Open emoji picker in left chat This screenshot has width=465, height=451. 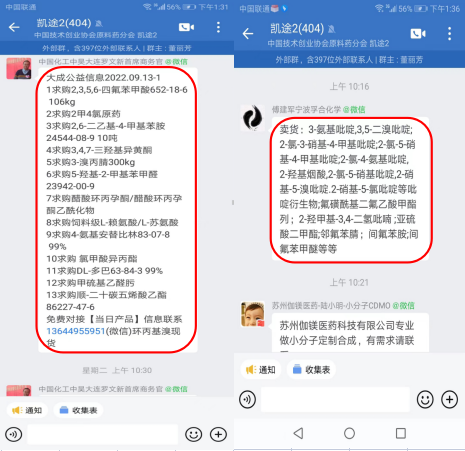pos(194,434)
